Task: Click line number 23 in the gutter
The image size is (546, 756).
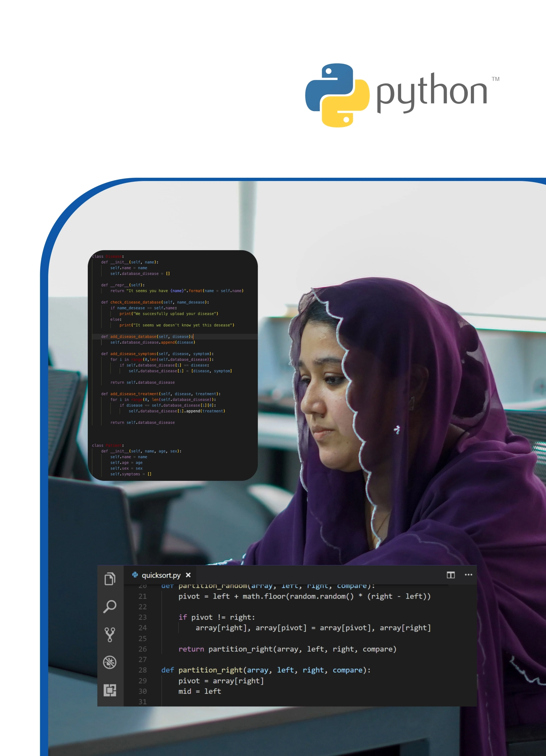Action: point(142,617)
